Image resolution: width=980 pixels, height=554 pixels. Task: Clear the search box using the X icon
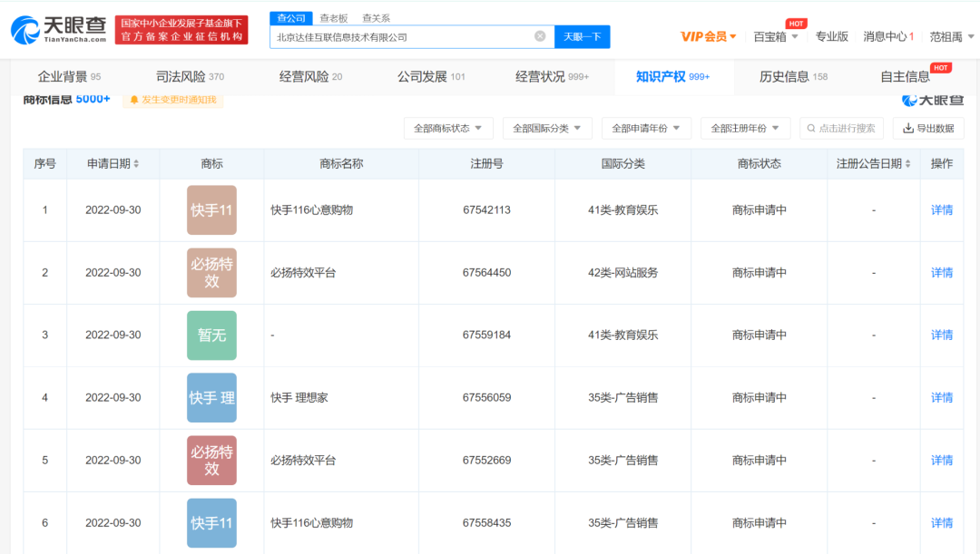540,36
